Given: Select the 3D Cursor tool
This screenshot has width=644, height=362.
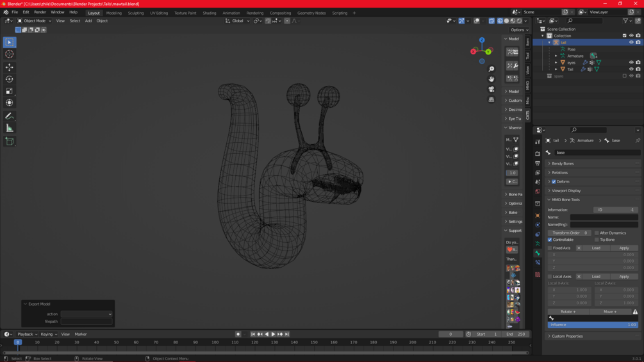Looking at the screenshot, I should (10, 54).
